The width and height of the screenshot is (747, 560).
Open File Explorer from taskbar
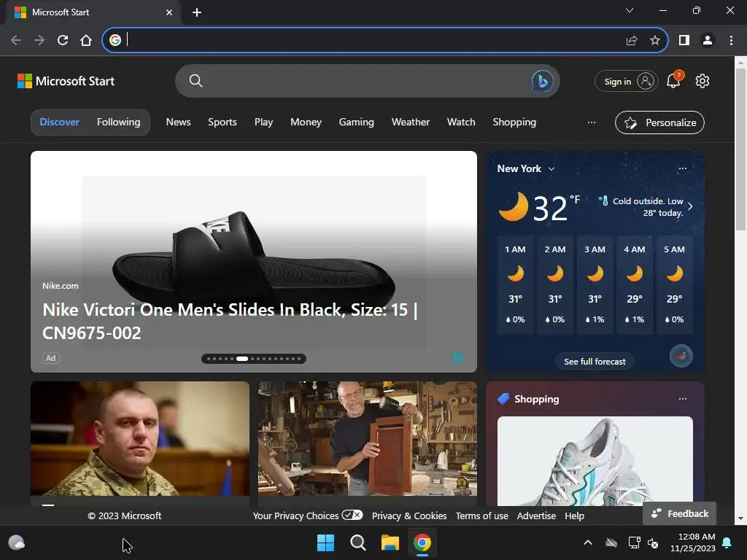pos(390,542)
